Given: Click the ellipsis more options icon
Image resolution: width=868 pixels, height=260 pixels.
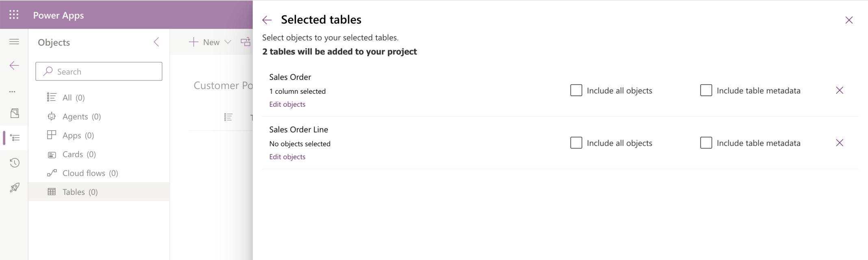Looking at the screenshot, I should (13, 92).
